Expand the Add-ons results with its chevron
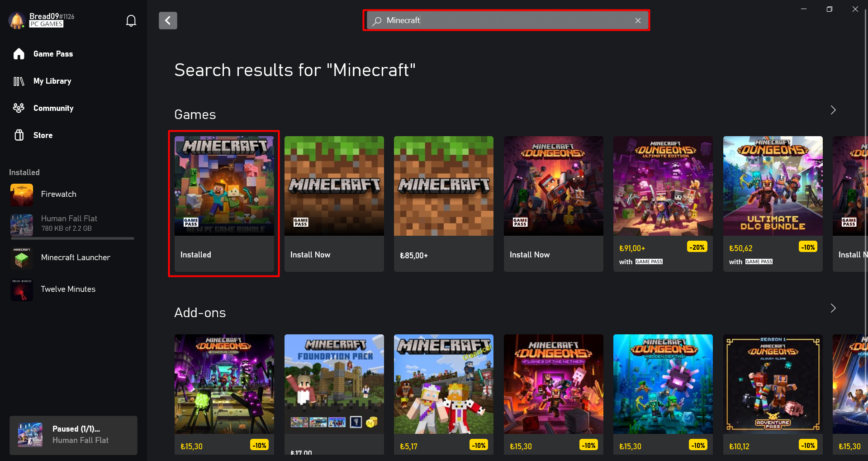Image resolution: width=868 pixels, height=461 pixels. [x=833, y=308]
